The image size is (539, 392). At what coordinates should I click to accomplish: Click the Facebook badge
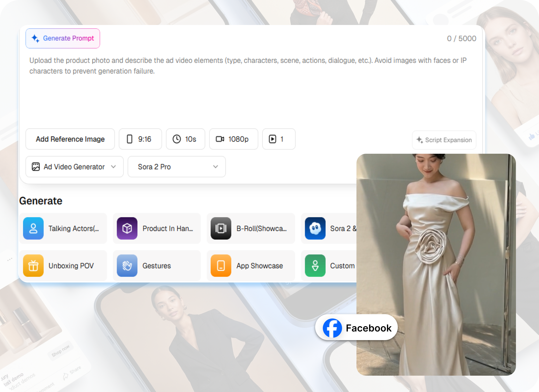pos(356,328)
